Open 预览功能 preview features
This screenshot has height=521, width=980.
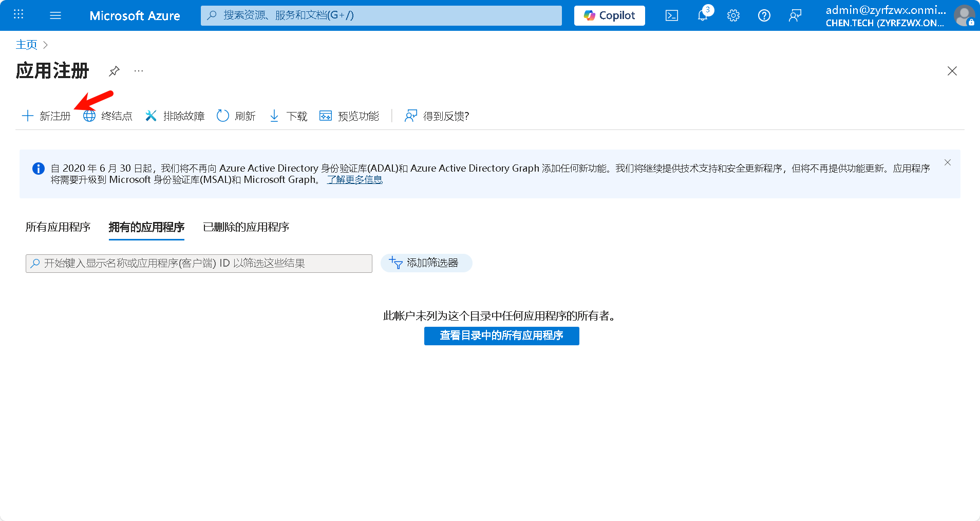click(349, 116)
